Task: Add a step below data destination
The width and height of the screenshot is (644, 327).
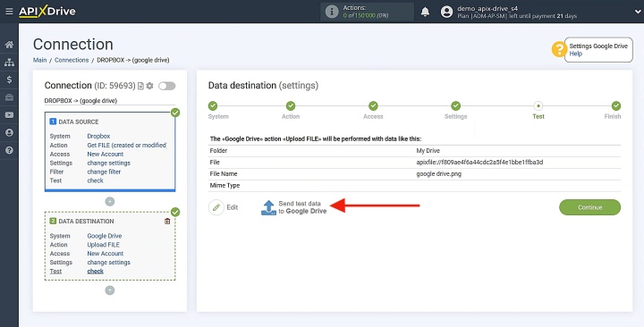Action: 110,290
